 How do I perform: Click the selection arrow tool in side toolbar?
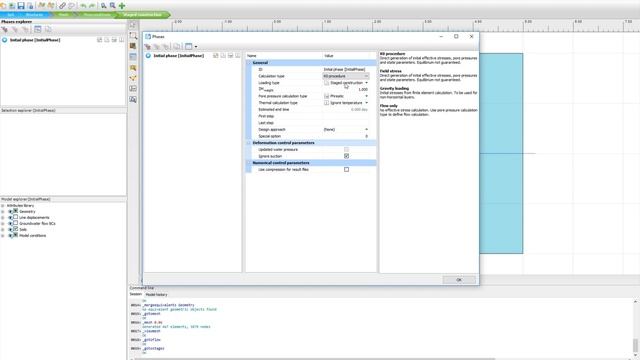[x=133, y=25]
